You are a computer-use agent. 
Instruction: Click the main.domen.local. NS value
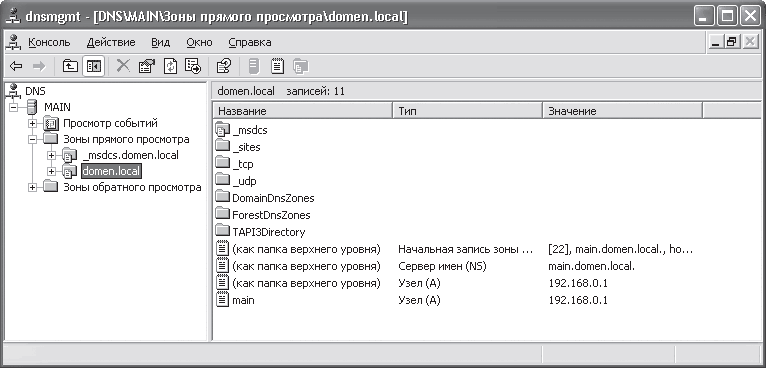tap(592, 267)
